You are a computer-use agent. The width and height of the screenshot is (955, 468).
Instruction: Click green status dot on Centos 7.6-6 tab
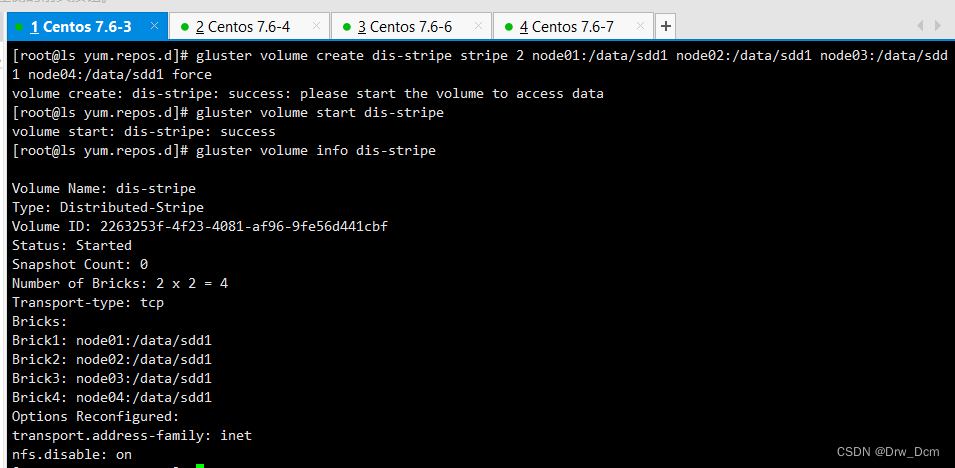point(347,27)
